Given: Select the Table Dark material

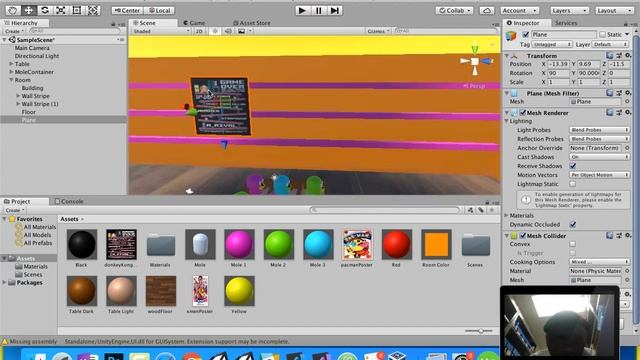Looking at the screenshot, I should [x=82, y=291].
